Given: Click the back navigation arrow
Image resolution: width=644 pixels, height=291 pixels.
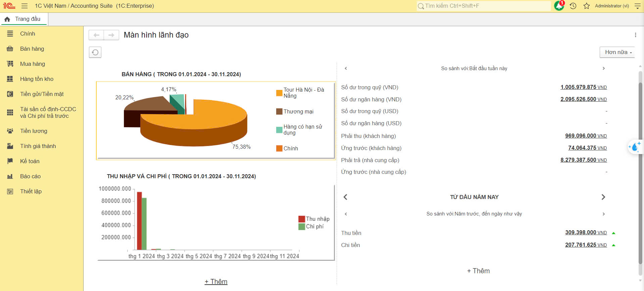Looking at the screenshot, I should [x=96, y=35].
